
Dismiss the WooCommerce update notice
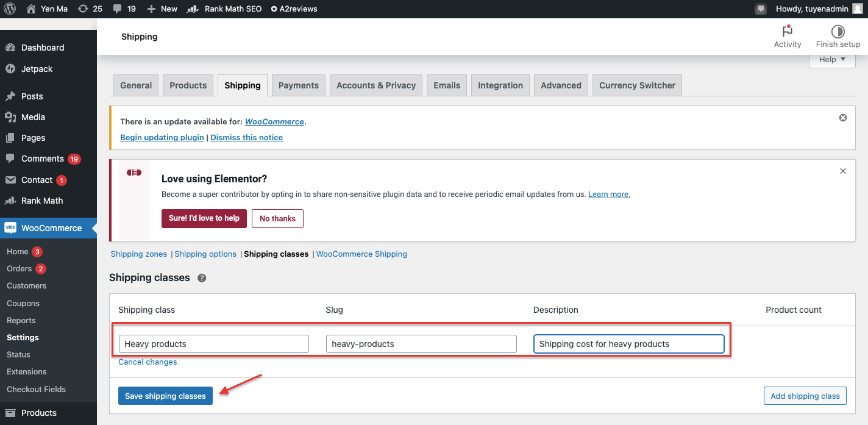(x=843, y=118)
